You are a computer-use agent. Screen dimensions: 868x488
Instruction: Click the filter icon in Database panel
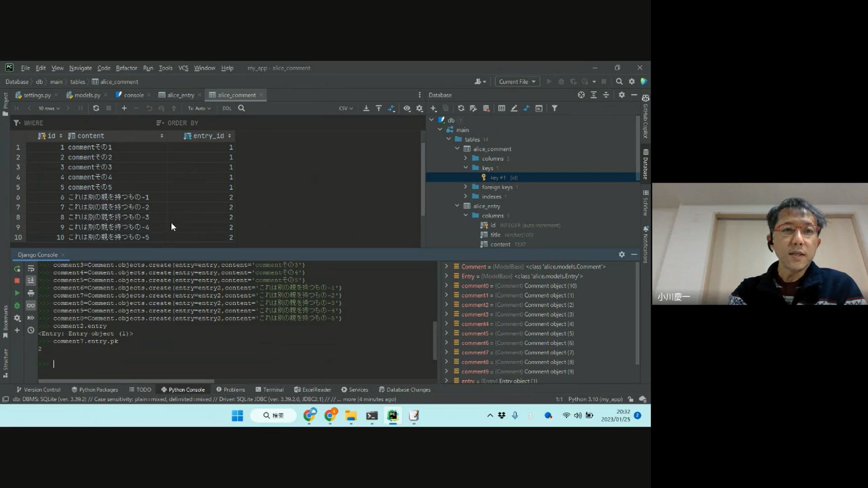[554, 108]
